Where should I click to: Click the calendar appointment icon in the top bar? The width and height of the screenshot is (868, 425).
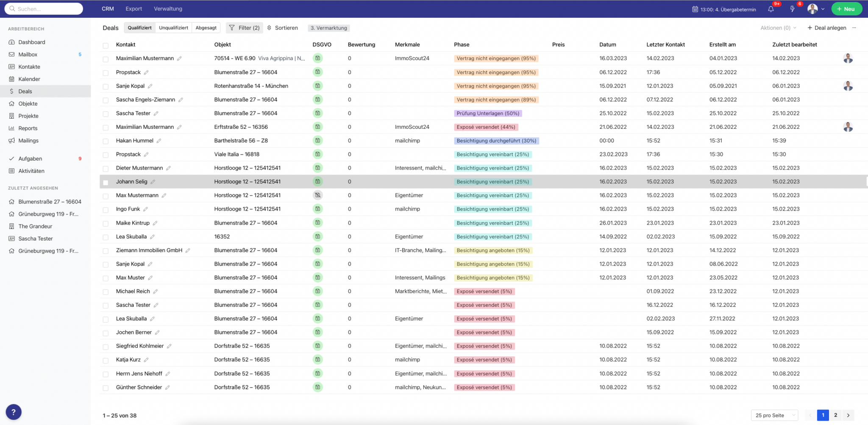[x=695, y=9]
